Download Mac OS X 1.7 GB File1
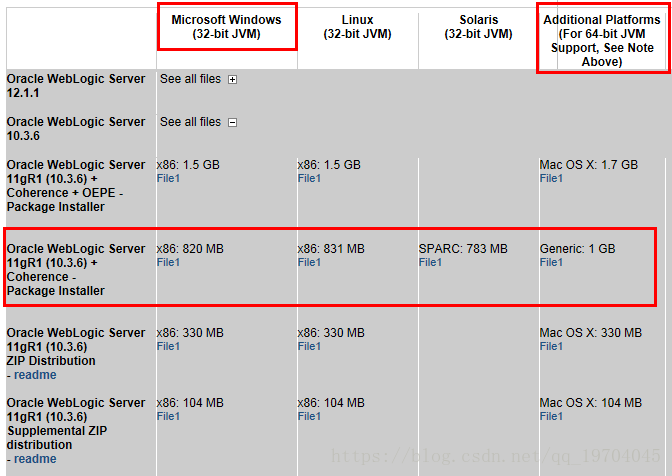Viewport: 672px width, 476px height. (551, 178)
